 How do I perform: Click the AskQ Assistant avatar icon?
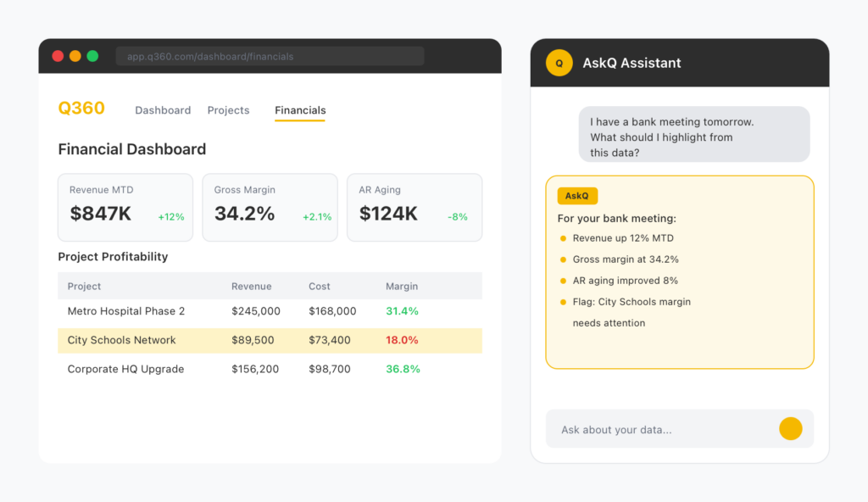click(559, 64)
